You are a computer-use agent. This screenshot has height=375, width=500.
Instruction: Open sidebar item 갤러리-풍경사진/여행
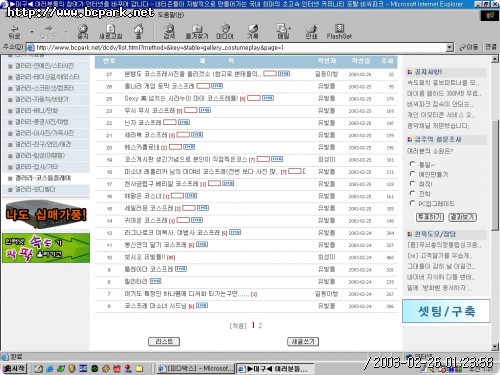[x=42, y=122]
